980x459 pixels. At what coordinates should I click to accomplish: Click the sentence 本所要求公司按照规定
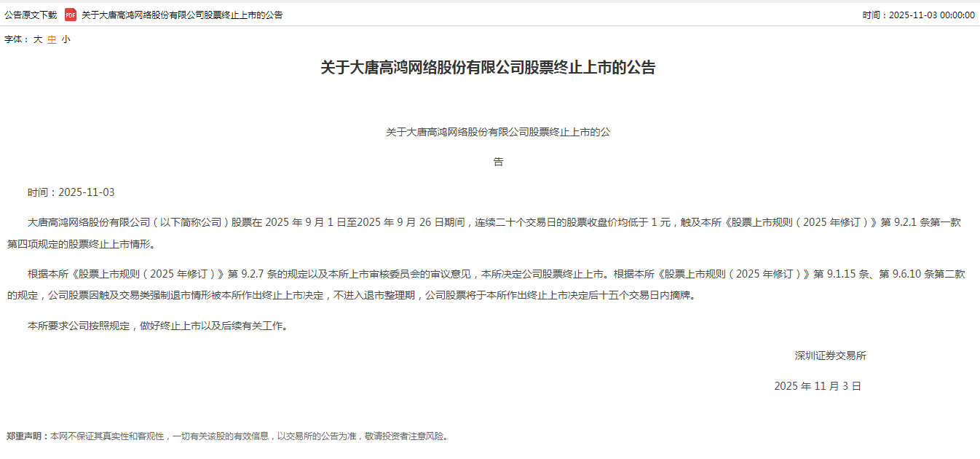tap(158, 326)
